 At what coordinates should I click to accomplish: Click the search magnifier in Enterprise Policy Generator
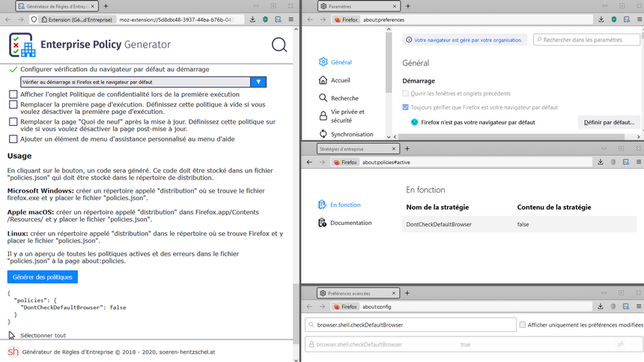(279, 45)
